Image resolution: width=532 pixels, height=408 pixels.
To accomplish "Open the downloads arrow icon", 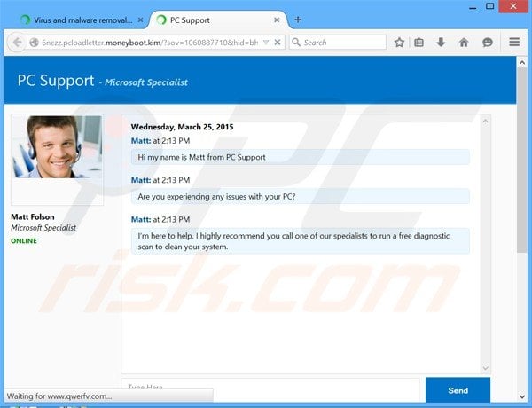I will click(441, 43).
